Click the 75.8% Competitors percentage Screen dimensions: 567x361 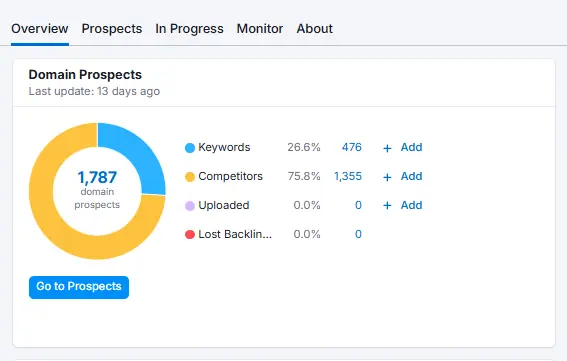pos(304,176)
